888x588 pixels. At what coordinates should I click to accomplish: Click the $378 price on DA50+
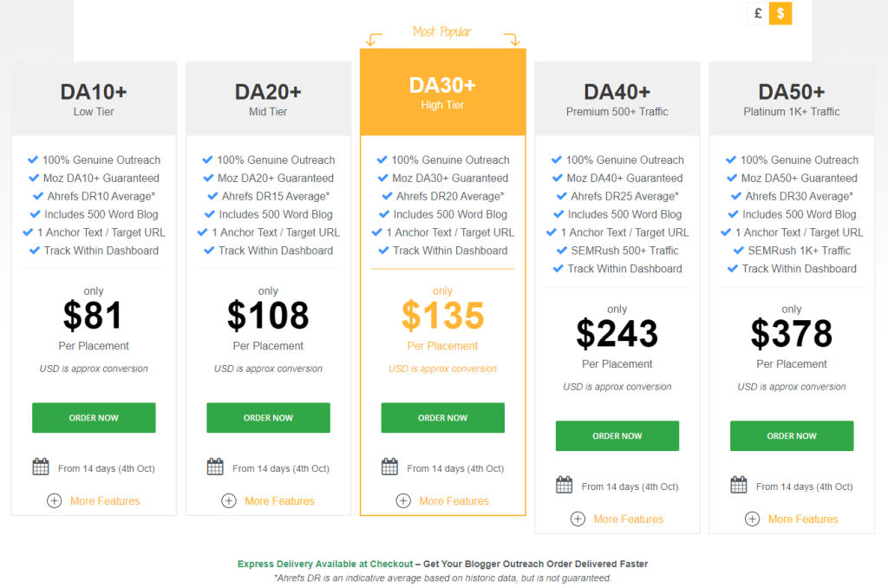click(791, 334)
